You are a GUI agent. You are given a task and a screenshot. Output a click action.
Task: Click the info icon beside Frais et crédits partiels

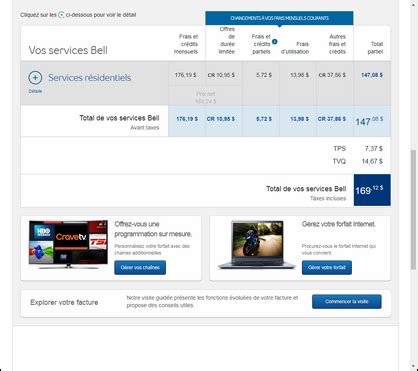pos(274,42)
